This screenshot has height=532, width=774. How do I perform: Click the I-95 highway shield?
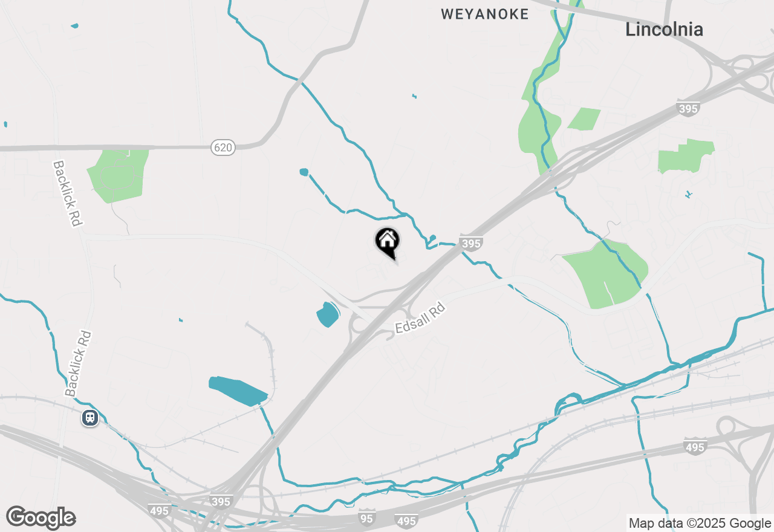[x=367, y=517]
